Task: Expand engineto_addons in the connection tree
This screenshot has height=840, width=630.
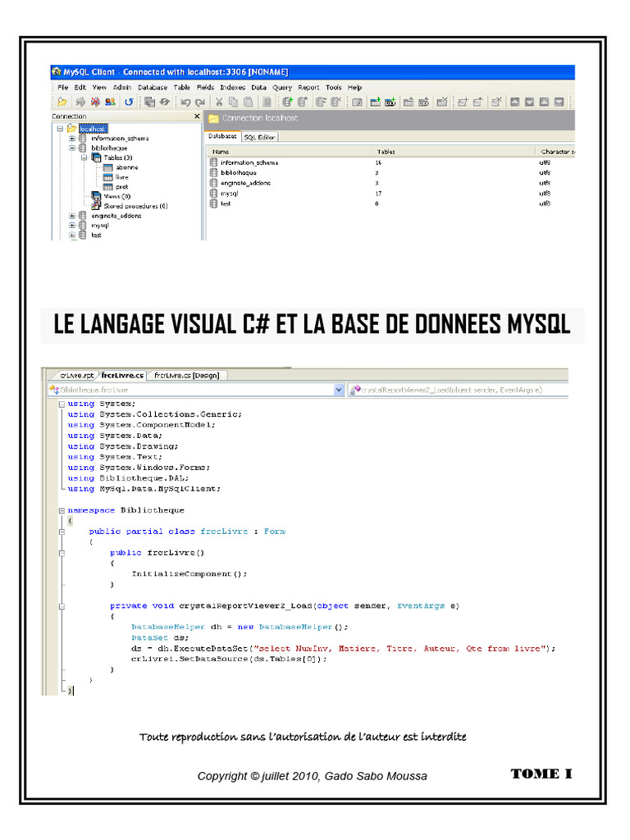Action: tap(72, 216)
